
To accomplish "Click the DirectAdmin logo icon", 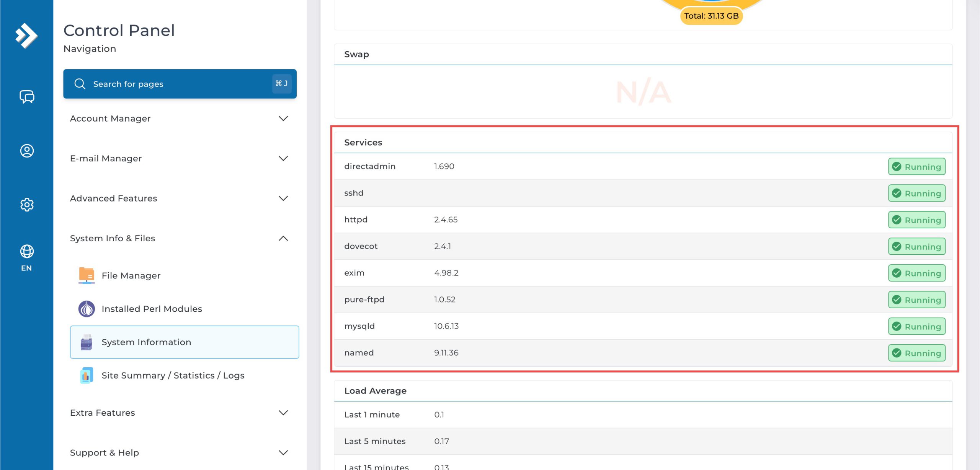I will coord(26,36).
